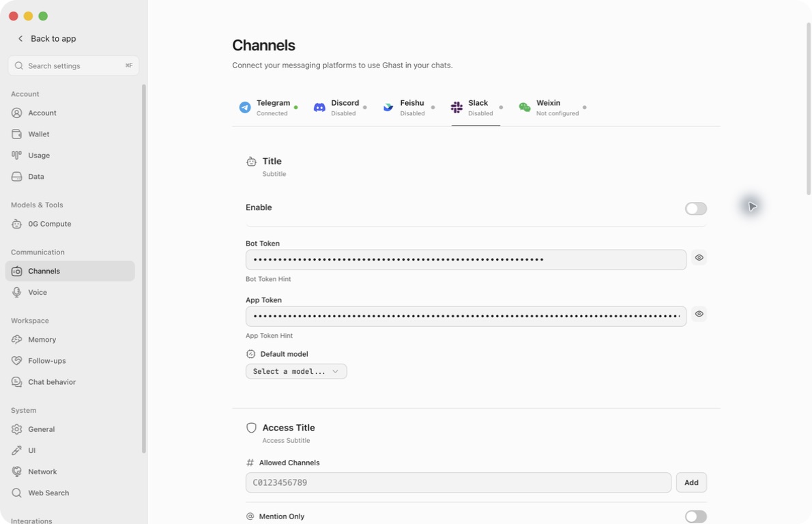Open the Follow-ups settings page
This screenshot has height=524, width=812.
click(70, 361)
